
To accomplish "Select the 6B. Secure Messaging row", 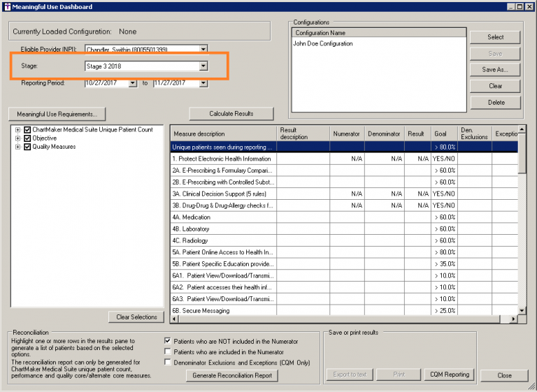I will click(x=344, y=310).
